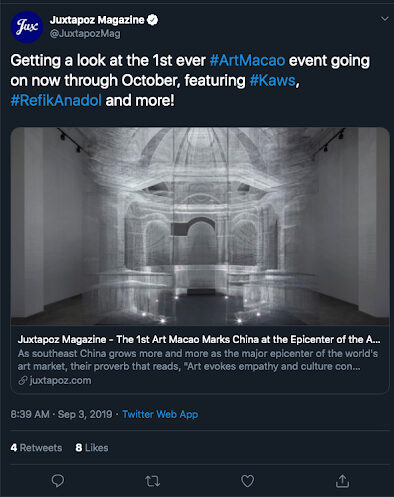View the 8 Likes list
394x497 pixels.
(x=92, y=448)
